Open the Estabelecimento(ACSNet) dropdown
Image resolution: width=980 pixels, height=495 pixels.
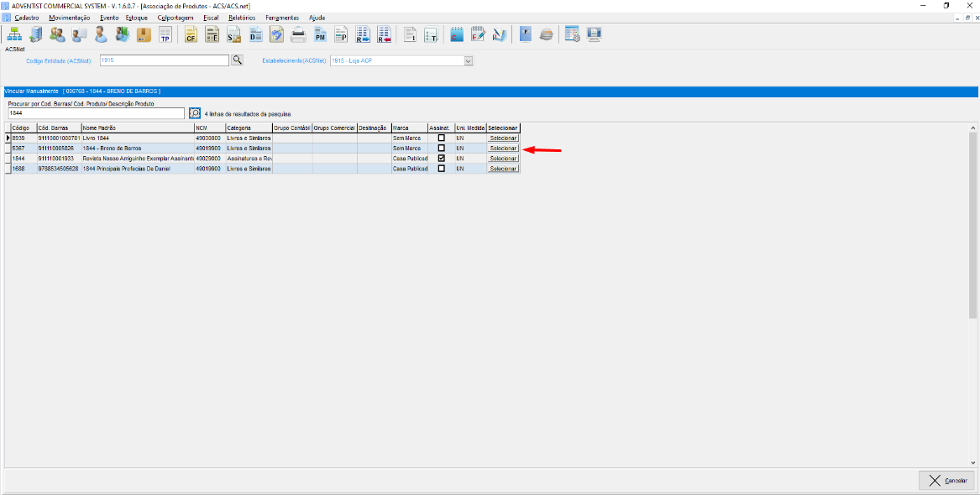468,60
